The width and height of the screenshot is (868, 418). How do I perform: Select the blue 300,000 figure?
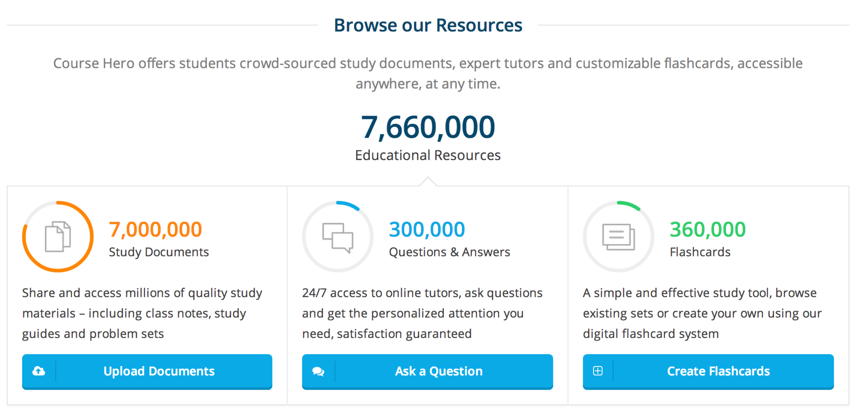pos(427,229)
